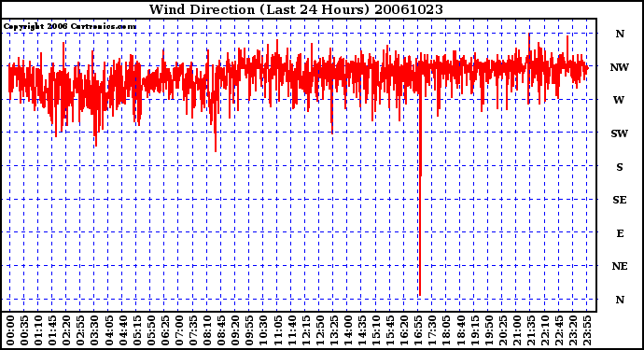Click the '06:25' time axis label

(x=164, y=330)
